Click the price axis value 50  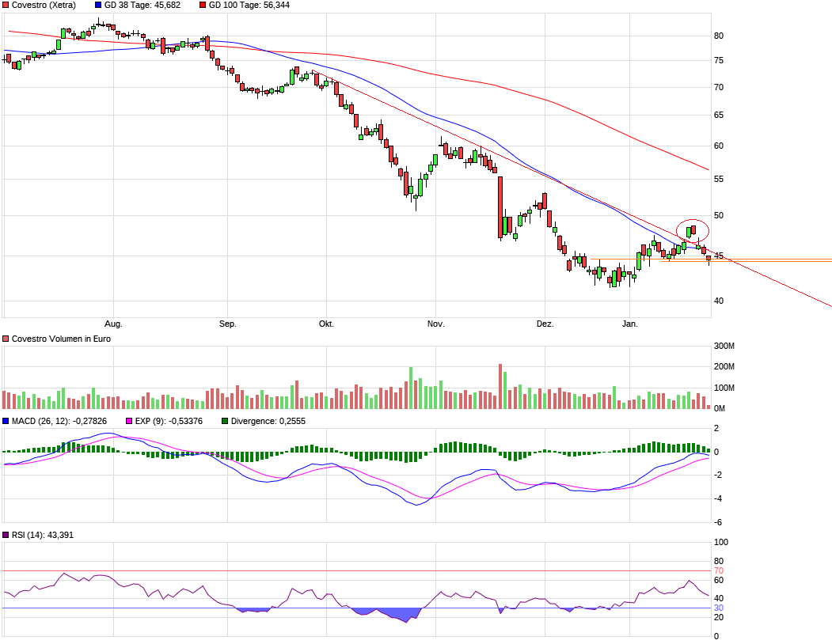[719, 215]
